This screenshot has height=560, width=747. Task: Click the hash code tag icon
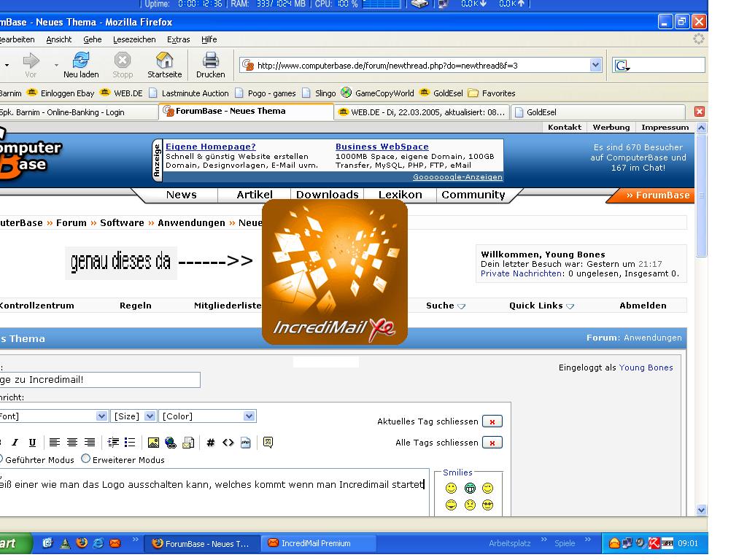point(211,443)
